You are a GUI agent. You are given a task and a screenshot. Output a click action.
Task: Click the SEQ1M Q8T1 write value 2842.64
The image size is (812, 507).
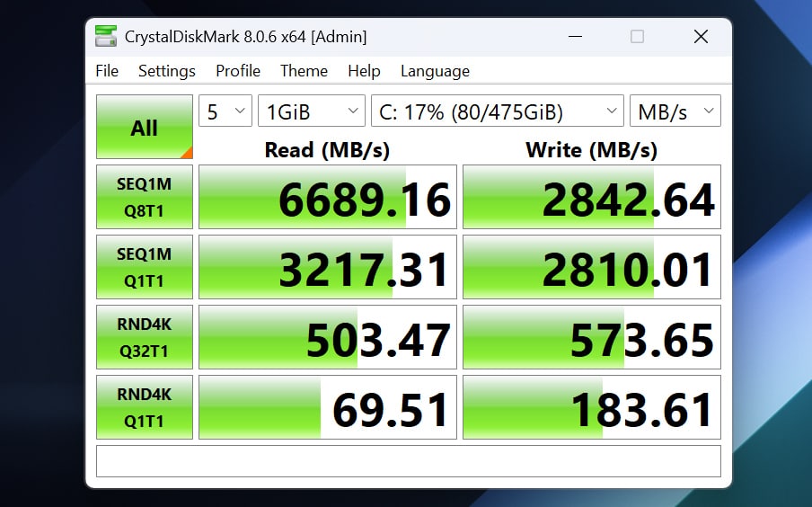coord(592,197)
